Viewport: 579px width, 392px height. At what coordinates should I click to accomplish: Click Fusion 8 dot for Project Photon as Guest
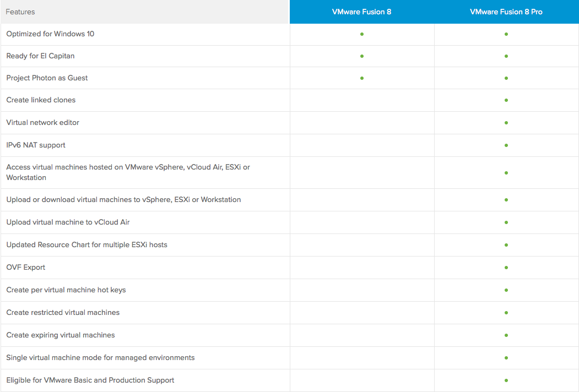tap(362, 78)
